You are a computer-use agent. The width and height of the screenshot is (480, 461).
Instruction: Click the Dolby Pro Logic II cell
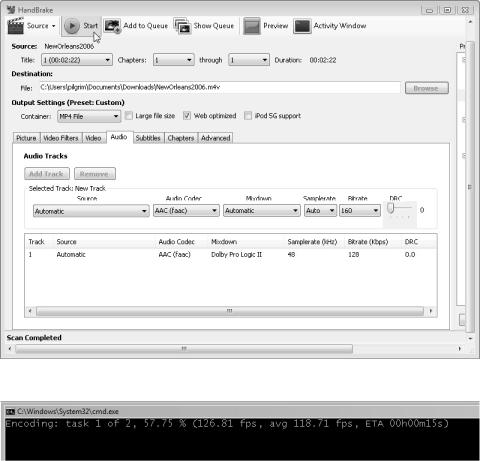pos(236,255)
